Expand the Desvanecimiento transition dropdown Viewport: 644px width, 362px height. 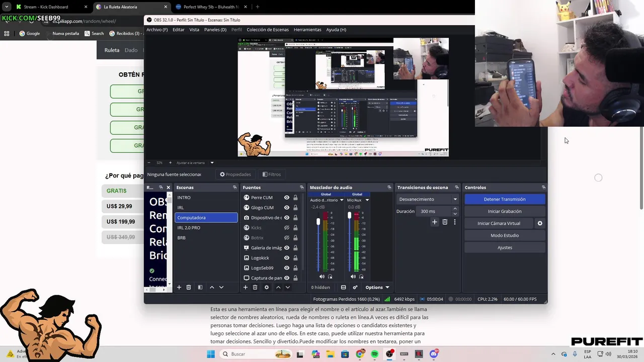[455, 199]
